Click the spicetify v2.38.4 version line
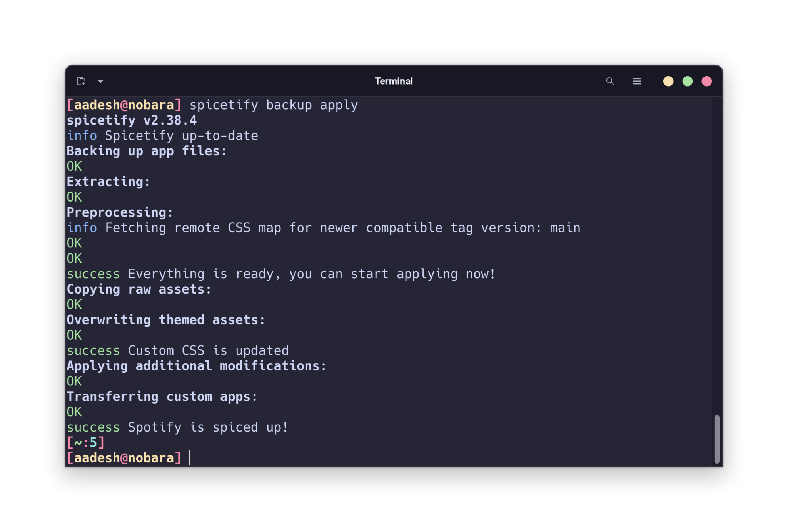 pos(132,120)
